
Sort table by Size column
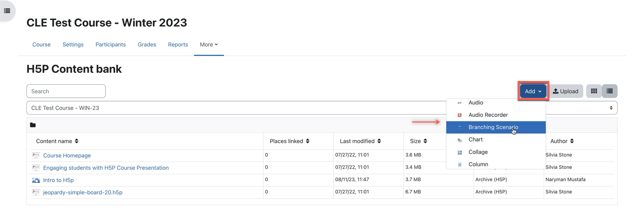418,141
